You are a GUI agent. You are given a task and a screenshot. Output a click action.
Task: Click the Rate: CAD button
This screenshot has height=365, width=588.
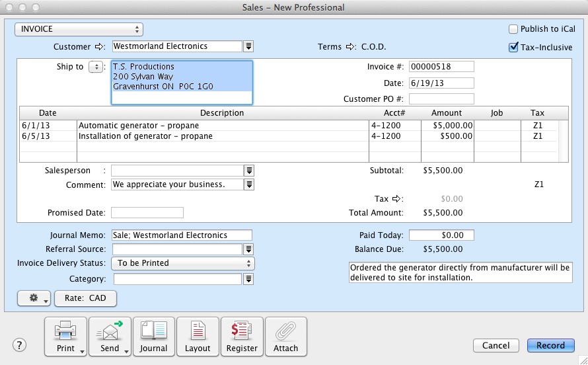click(85, 298)
